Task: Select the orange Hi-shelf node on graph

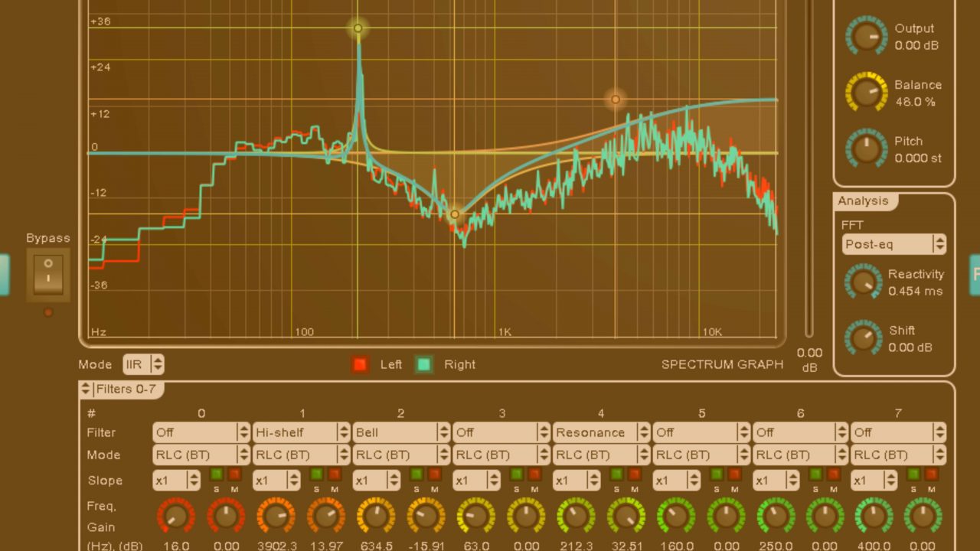Action: [615, 99]
